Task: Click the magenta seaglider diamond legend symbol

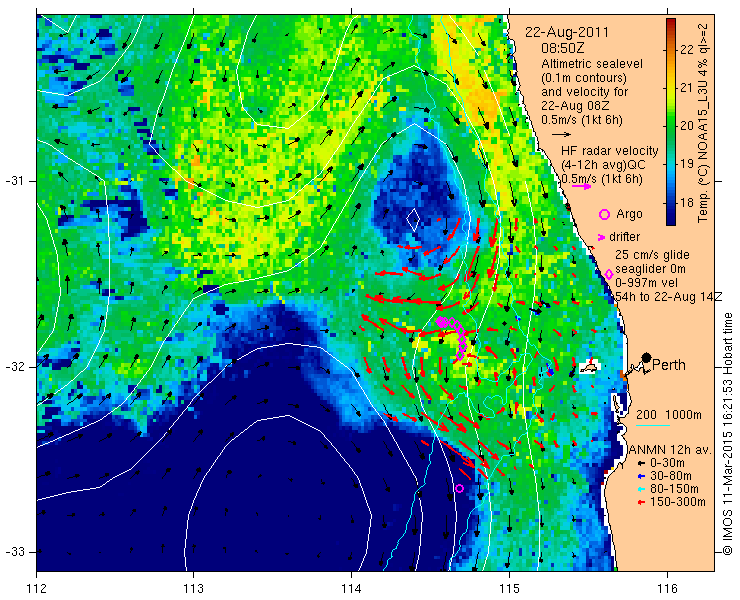Action: click(x=609, y=274)
